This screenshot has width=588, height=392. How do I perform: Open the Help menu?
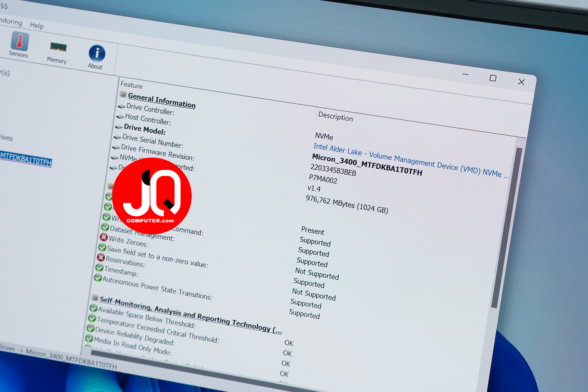(37, 26)
